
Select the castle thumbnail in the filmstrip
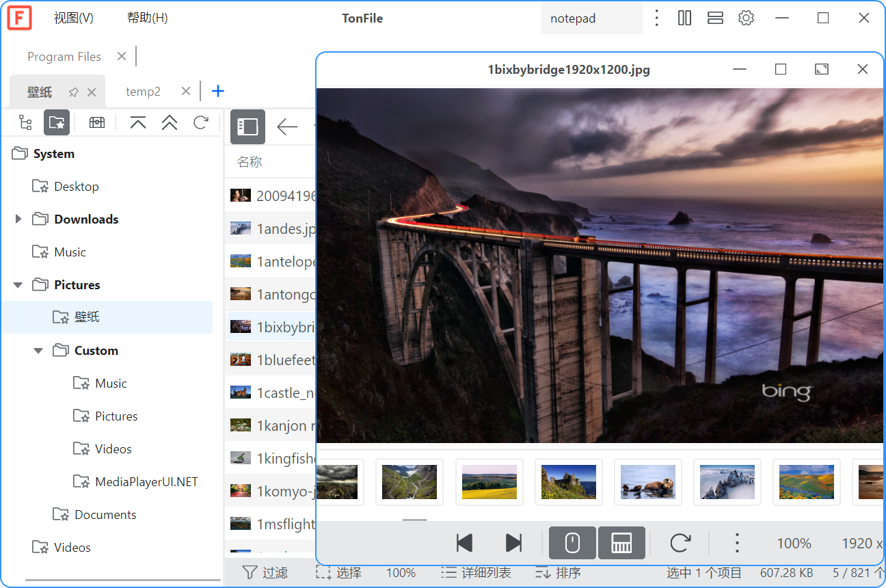point(569,481)
